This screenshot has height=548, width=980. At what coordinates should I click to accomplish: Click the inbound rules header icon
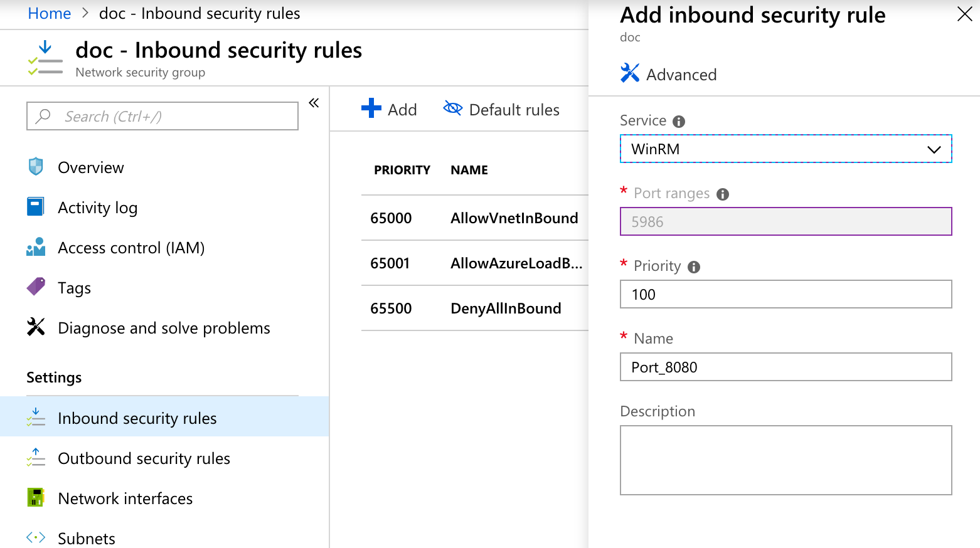click(45, 58)
